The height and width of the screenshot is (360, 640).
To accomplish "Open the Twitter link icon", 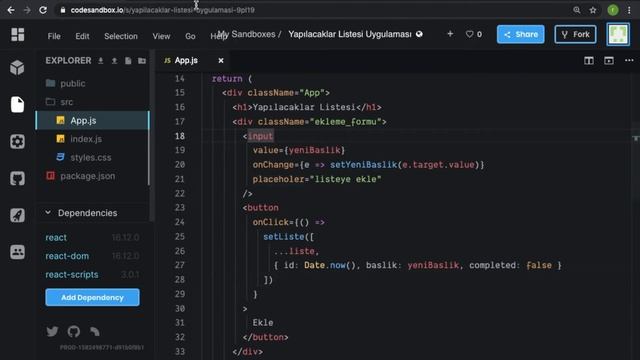I will coord(52,331).
